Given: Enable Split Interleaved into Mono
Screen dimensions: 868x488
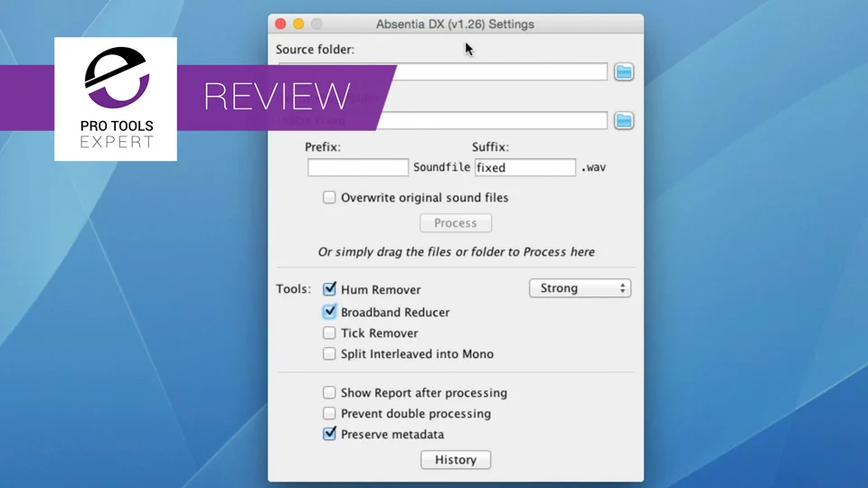Looking at the screenshot, I should (329, 353).
